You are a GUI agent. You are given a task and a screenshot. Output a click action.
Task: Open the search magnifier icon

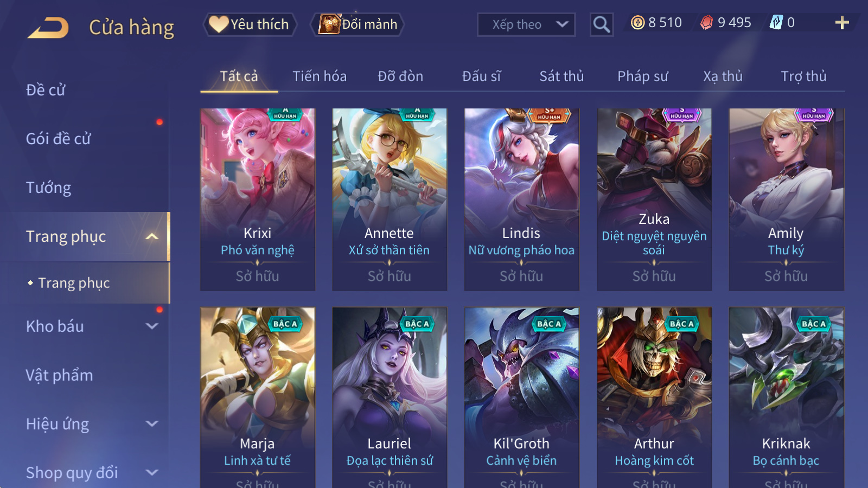[602, 24]
